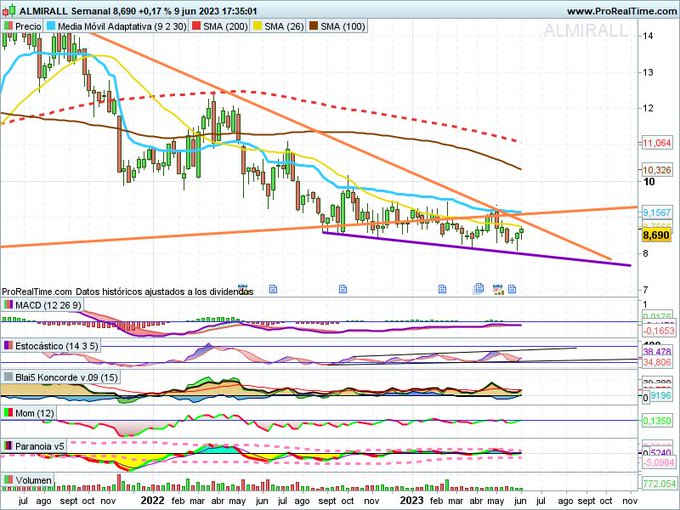Click the SMA 100 value label 10,326
The image size is (680, 510).
(657, 170)
